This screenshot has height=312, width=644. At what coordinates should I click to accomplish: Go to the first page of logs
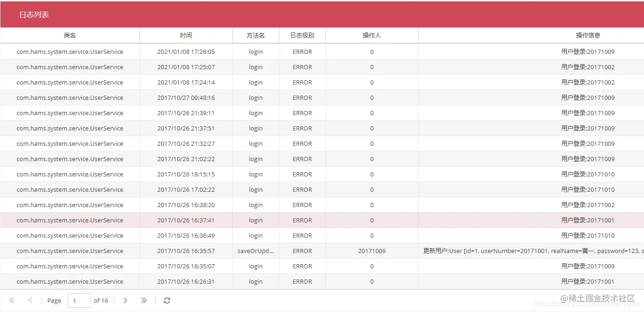tap(12, 300)
